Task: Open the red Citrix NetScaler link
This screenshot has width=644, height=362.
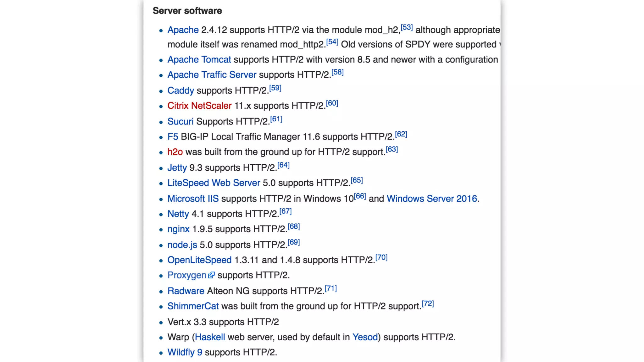Action: 199,106
